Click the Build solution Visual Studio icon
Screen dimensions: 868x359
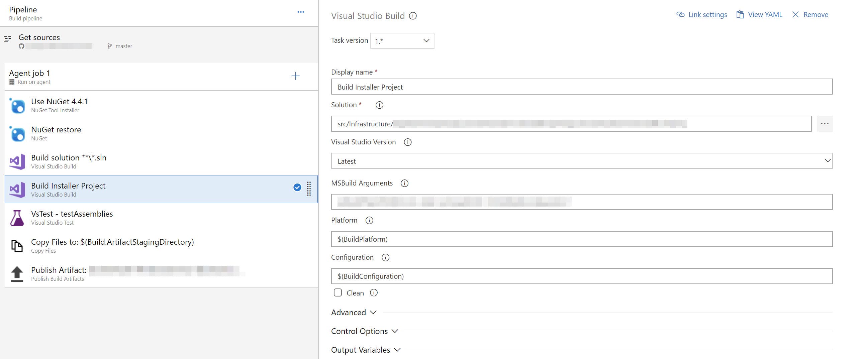[17, 162]
